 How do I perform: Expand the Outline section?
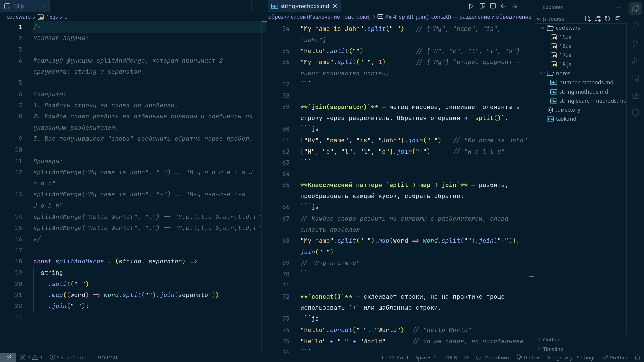click(580, 339)
